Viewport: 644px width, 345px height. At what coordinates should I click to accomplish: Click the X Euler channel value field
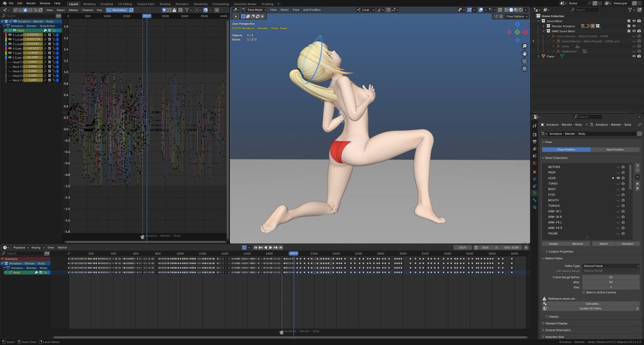coord(33,48)
